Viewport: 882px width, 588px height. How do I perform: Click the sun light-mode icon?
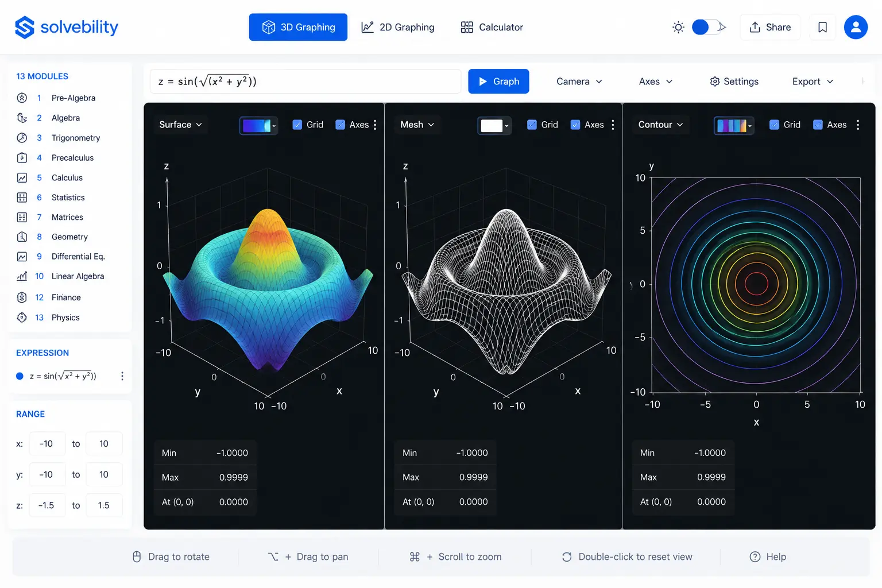[678, 27]
